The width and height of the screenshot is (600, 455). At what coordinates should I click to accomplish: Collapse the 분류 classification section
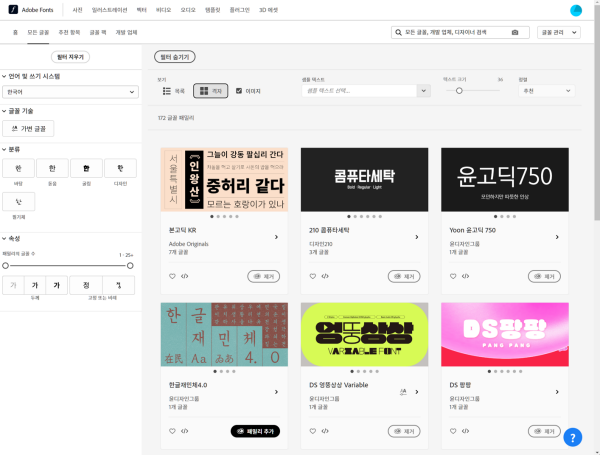point(11,149)
